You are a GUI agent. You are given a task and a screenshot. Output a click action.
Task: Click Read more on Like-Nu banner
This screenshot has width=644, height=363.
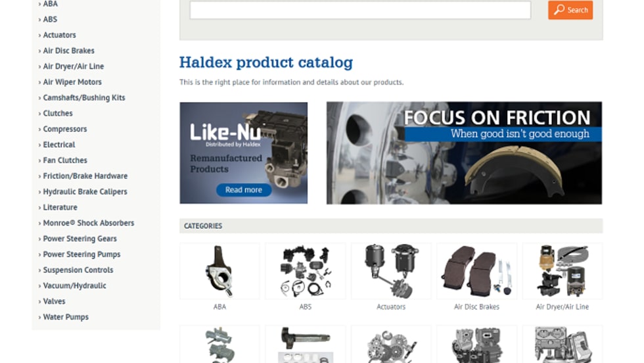pos(244,190)
